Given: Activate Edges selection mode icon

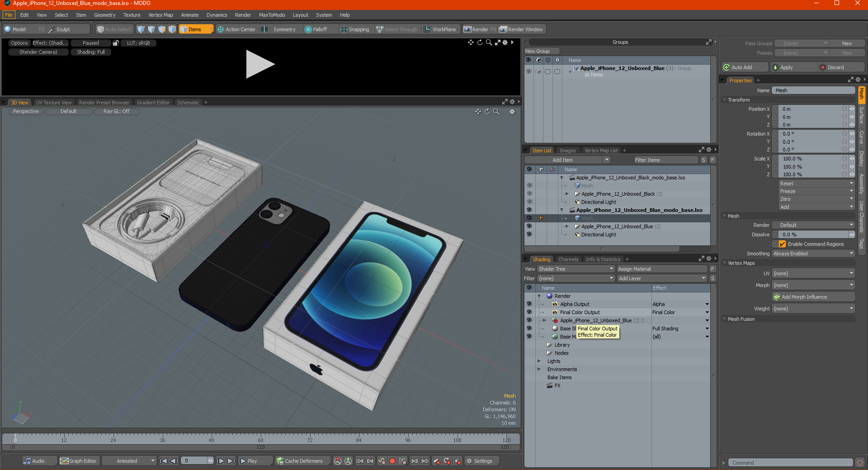Looking at the screenshot, I should 151,29.
